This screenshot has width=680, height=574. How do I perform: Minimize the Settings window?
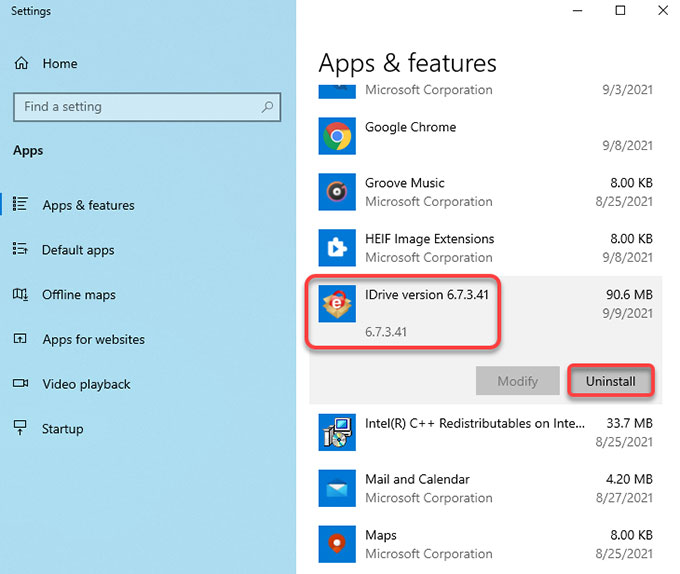(578, 10)
